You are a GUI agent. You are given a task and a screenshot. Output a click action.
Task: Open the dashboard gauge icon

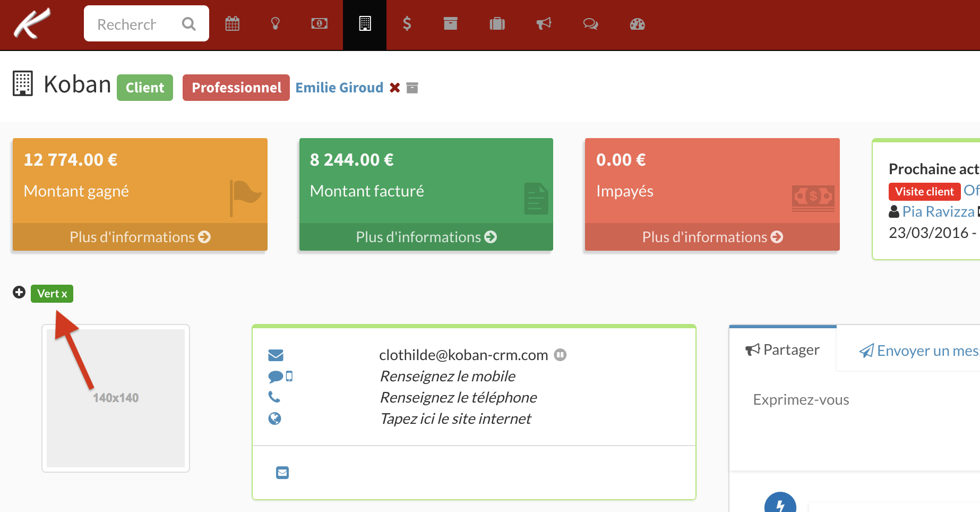[x=637, y=24]
